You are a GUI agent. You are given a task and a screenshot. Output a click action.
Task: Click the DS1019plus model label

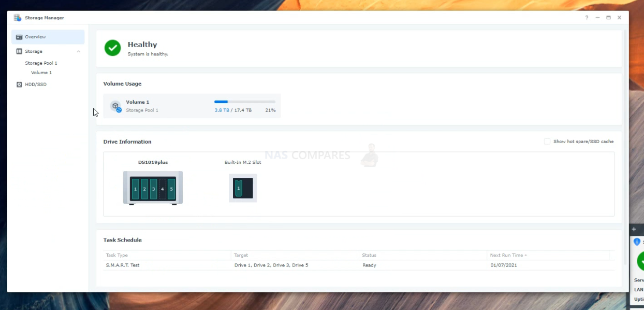click(153, 162)
